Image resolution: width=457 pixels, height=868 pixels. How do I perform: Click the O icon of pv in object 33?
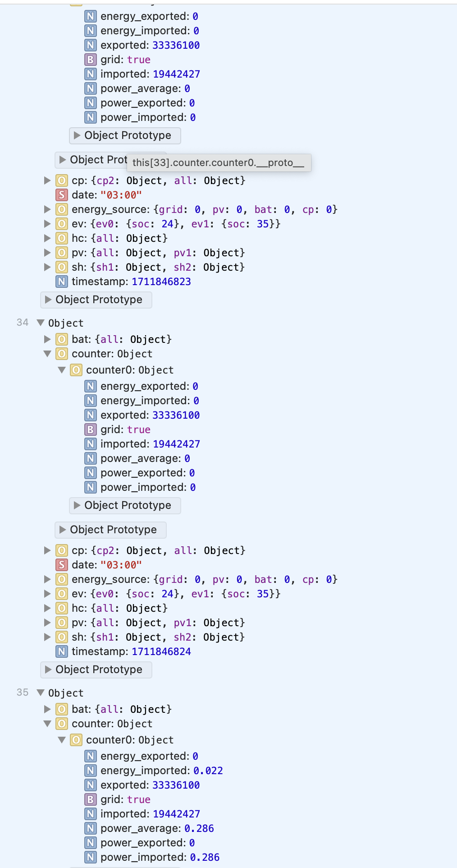pyautogui.click(x=62, y=253)
